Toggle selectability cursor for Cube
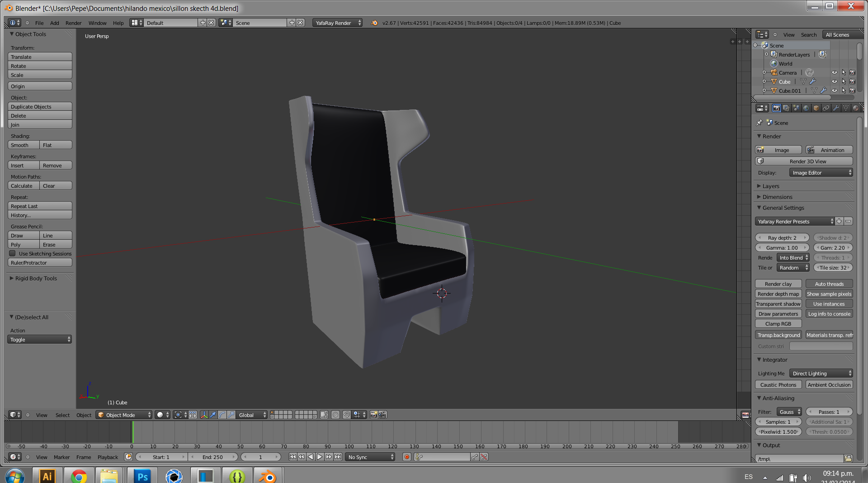The width and height of the screenshot is (868, 483). tap(844, 81)
